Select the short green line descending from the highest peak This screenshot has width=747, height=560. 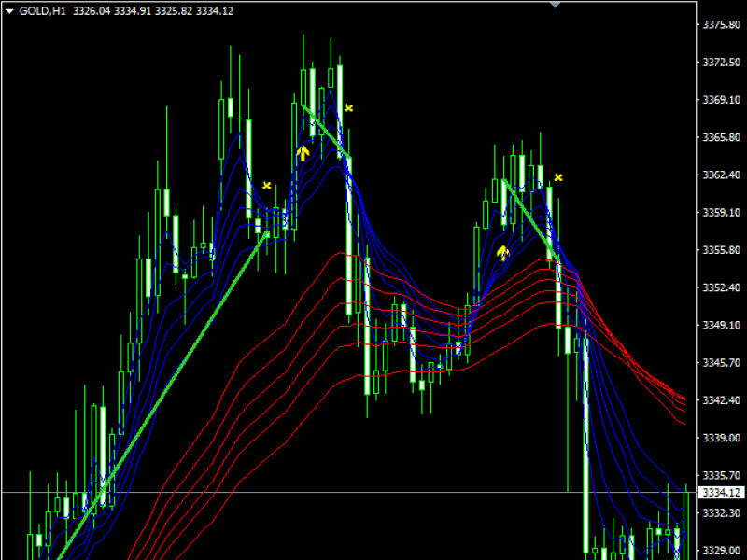pyautogui.click(x=324, y=130)
